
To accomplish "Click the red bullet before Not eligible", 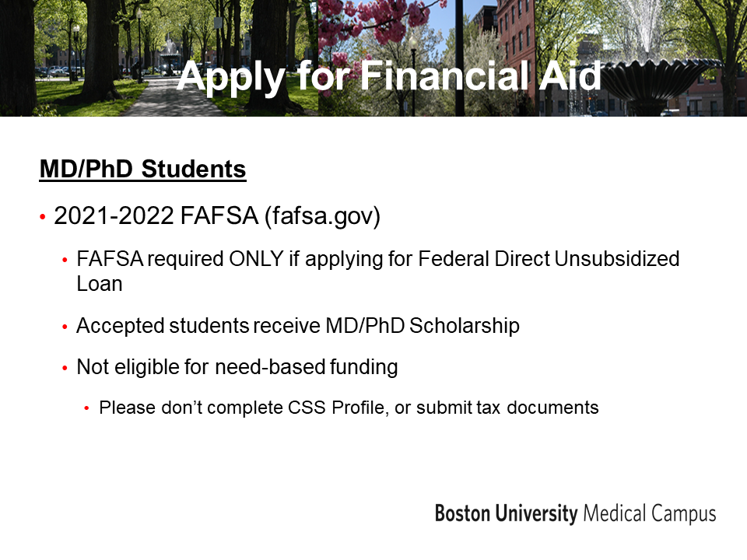I will (x=65, y=368).
